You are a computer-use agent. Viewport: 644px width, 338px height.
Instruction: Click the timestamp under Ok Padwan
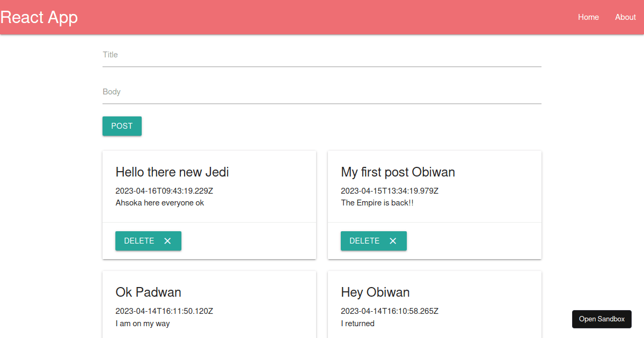point(164,311)
